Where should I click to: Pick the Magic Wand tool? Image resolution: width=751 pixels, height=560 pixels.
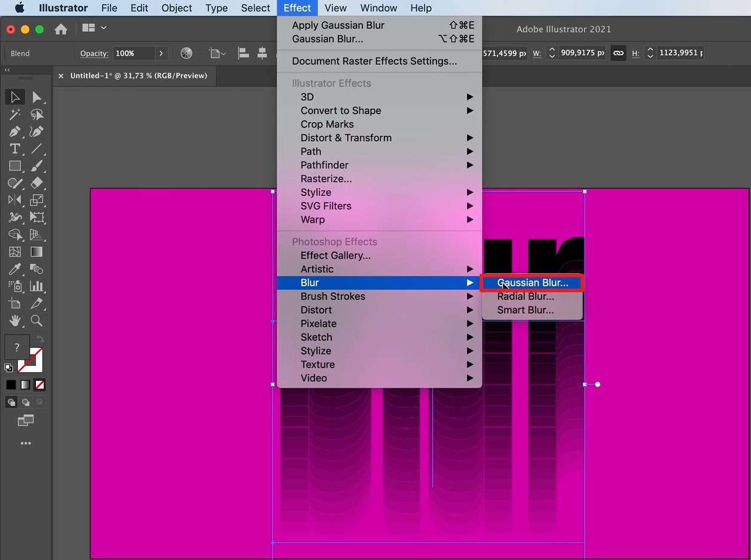point(15,114)
